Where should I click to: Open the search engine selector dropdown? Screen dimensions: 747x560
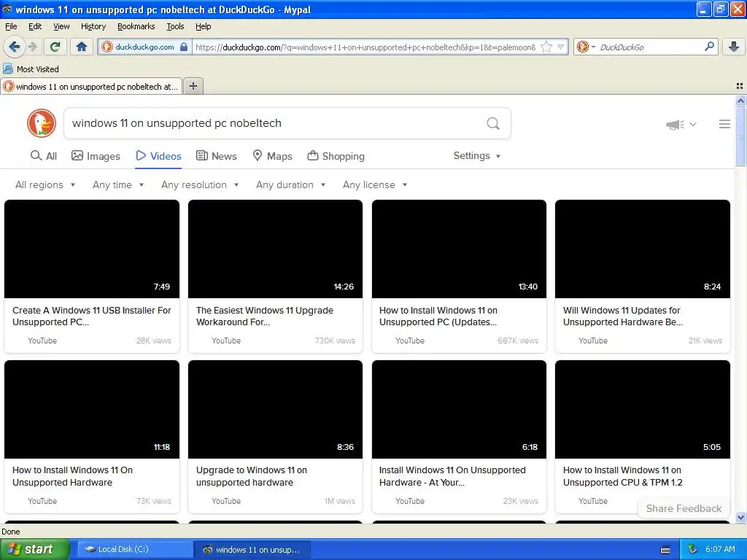586,47
